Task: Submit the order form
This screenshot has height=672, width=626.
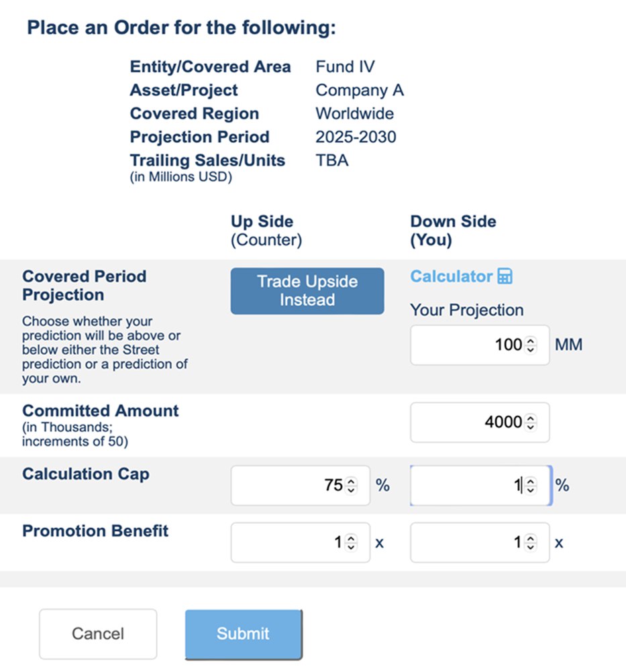Action: click(x=243, y=634)
